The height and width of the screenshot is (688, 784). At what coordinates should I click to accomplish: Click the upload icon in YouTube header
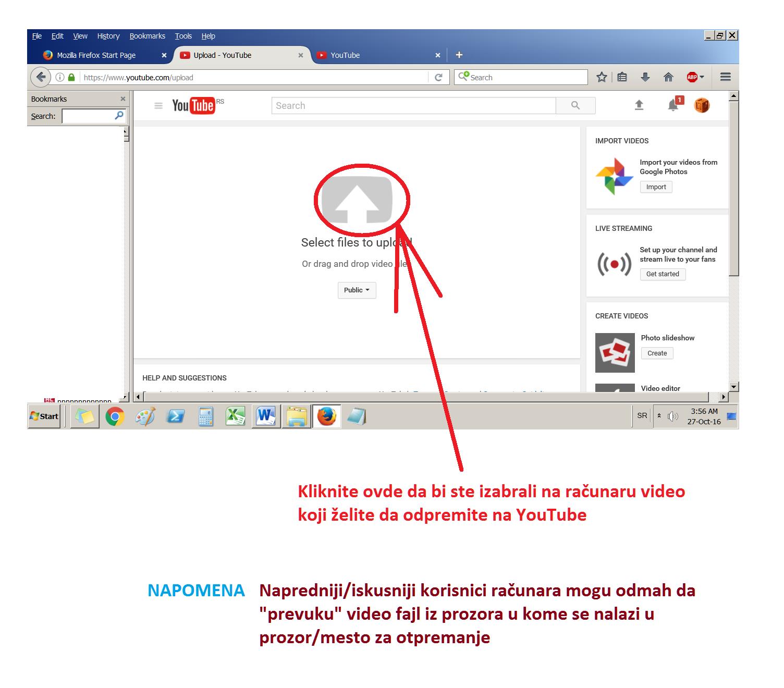pyautogui.click(x=639, y=105)
